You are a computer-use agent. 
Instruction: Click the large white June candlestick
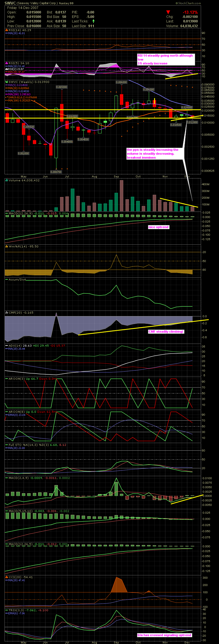(x=56, y=133)
